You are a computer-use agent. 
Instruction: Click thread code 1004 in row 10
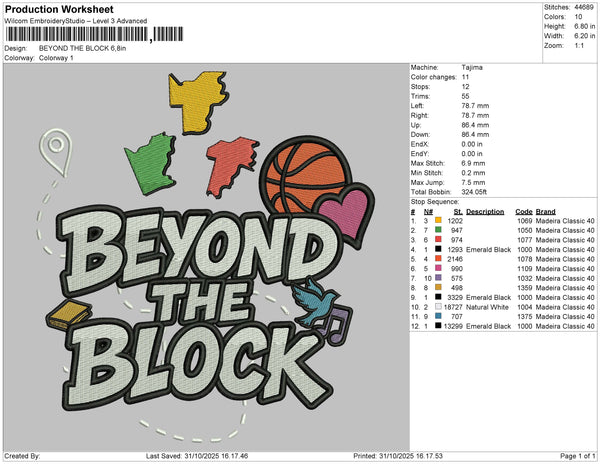click(x=525, y=307)
